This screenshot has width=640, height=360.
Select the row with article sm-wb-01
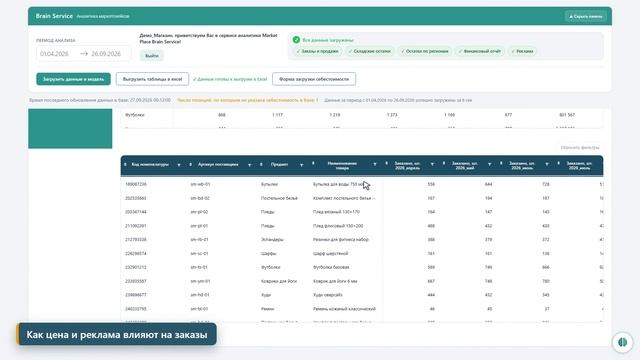[362, 184]
